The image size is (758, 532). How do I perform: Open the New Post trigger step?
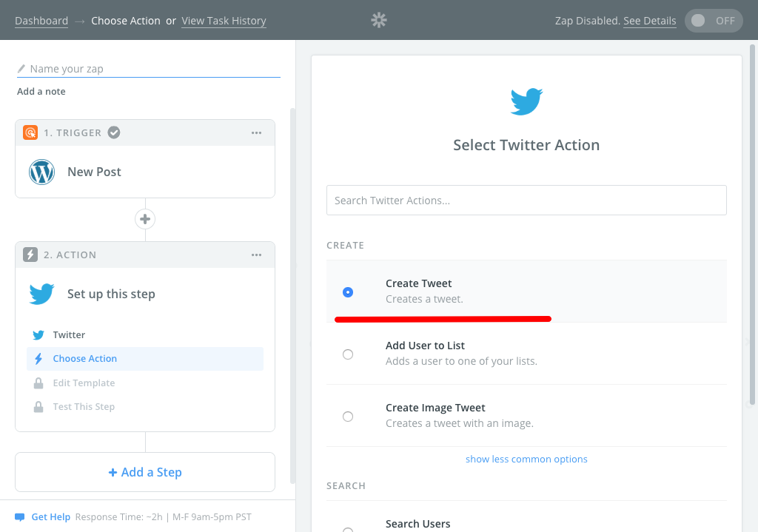click(145, 172)
